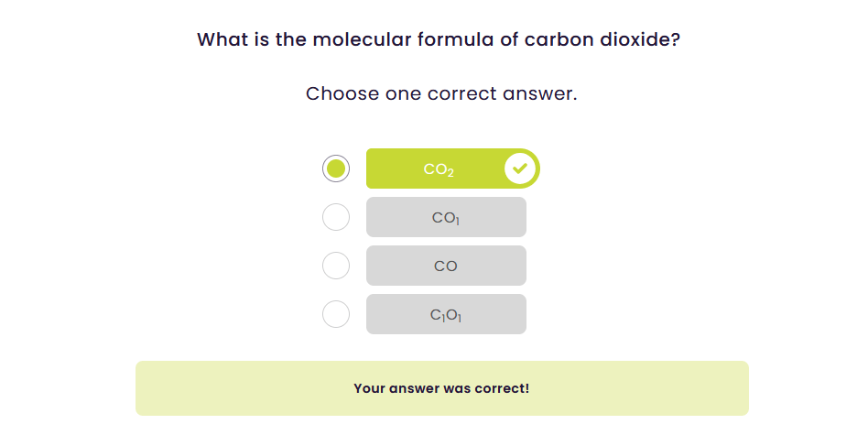The height and width of the screenshot is (424, 868).
Task: Click the "C1O1" label text in the last option
Action: [x=446, y=315]
